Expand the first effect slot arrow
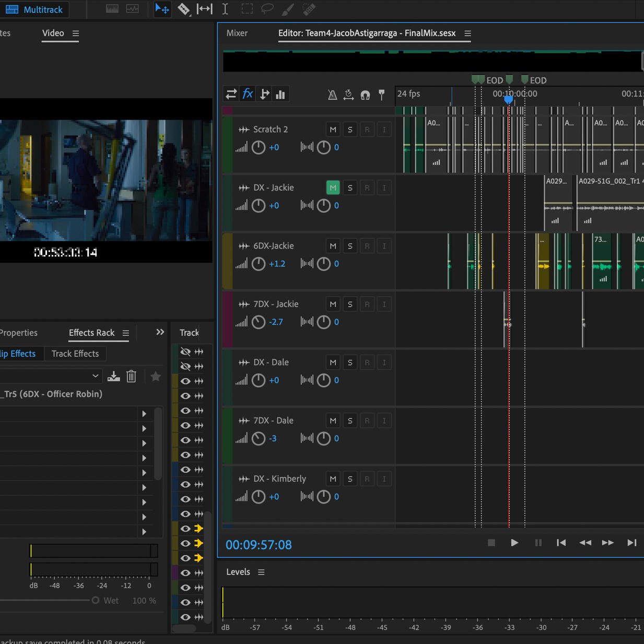The height and width of the screenshot is (644, 644). [x=144, y=414]
